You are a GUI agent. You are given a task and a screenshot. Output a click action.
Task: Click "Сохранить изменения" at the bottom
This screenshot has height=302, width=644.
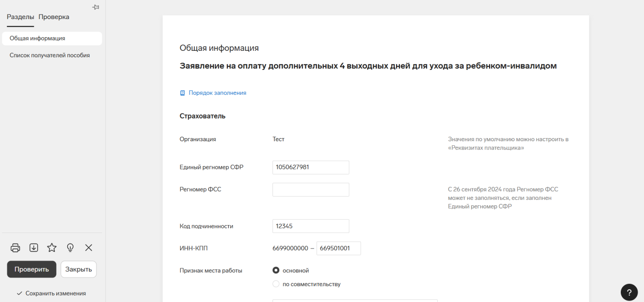[x=51, y=293]
